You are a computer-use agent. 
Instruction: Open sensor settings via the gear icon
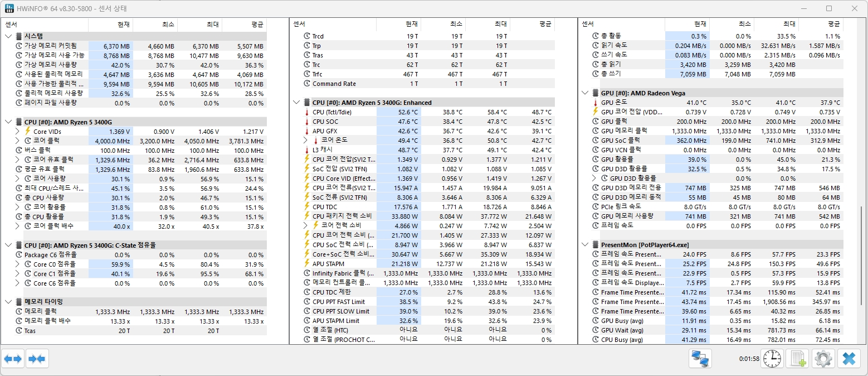pos(823,359)
